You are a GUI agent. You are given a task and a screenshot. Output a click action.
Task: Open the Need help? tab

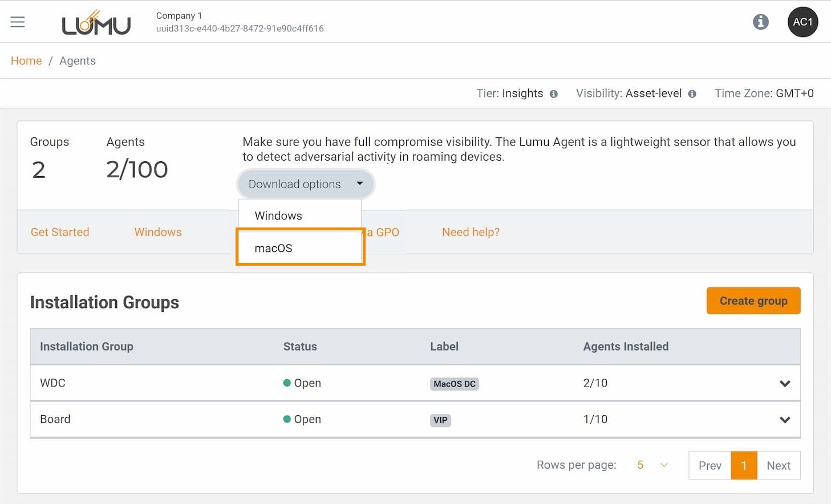click(471, 232)
